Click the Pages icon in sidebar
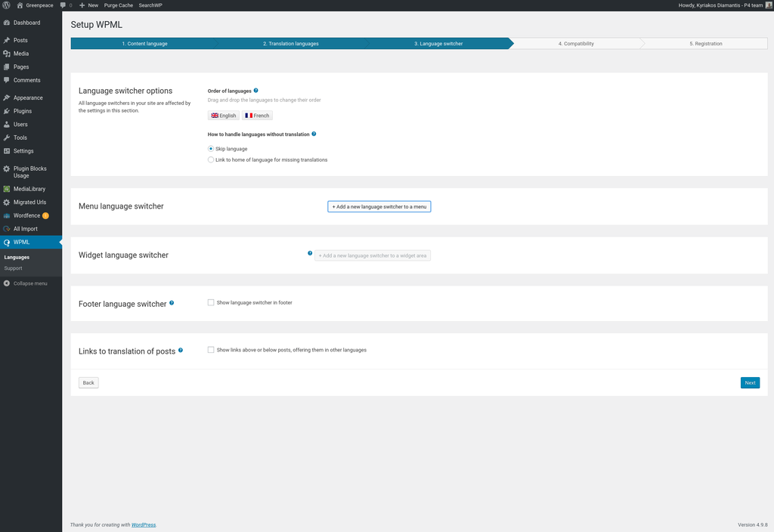This screenshot has width=774, height=532. pyautogui.click(x=6, y=67)
